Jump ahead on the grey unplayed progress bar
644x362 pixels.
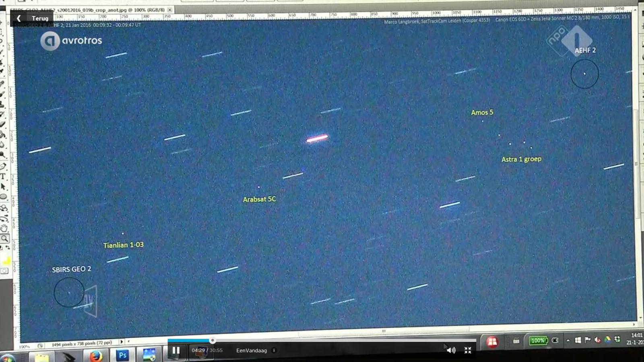point(345,340)
